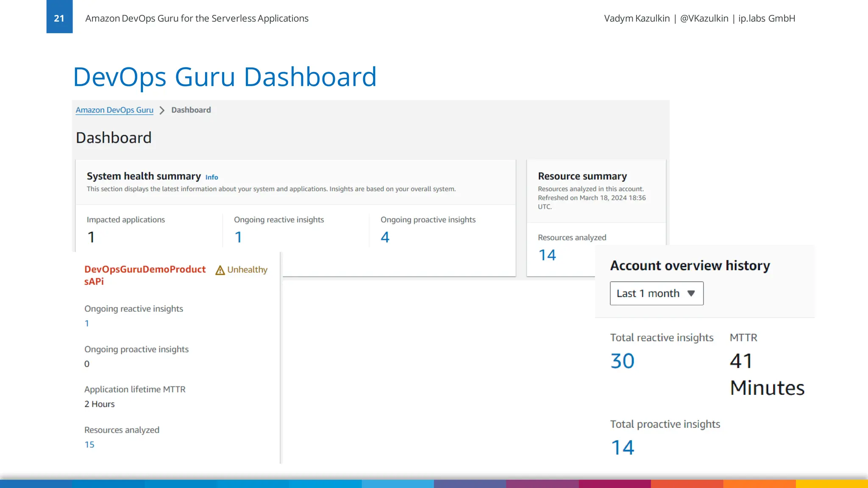868x488 pixels.
Task: Click the dropdown arrow beside Last 1 month
Action: (x=691, y=293)
